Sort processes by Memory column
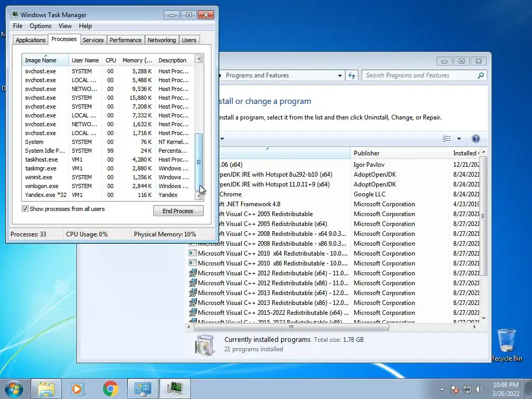 coord(137,60)
